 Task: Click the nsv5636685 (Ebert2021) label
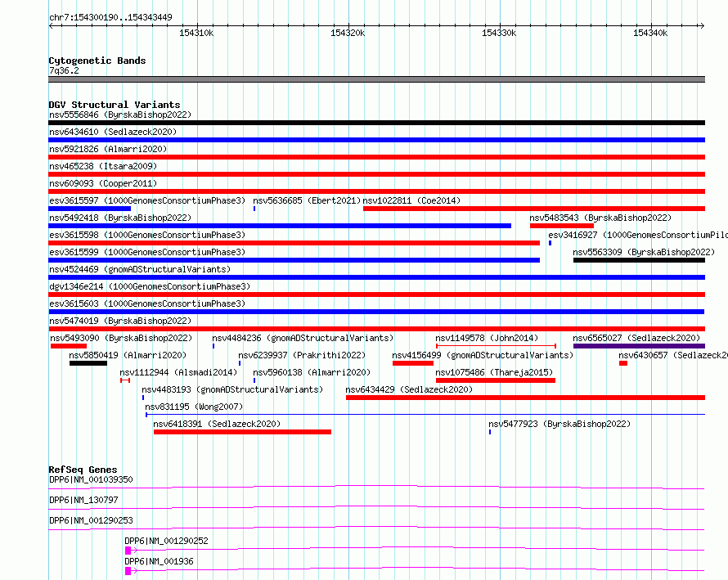point(307,200)
